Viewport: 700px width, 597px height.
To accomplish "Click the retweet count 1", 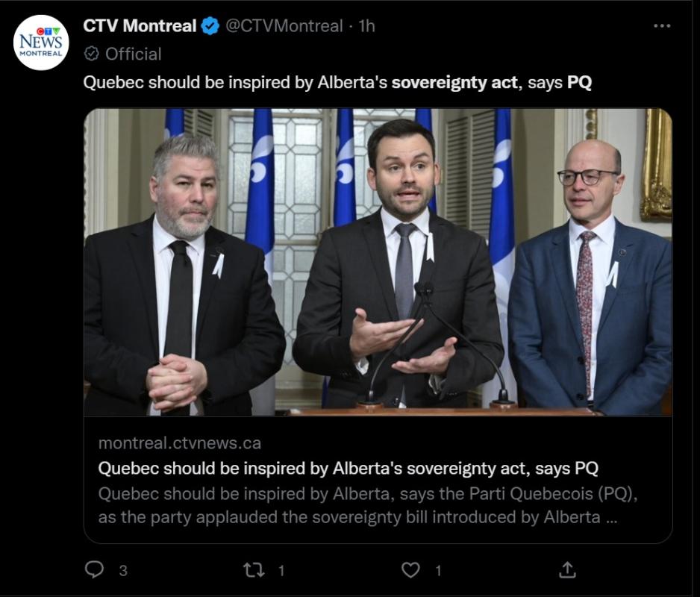I will pos(281,570).
